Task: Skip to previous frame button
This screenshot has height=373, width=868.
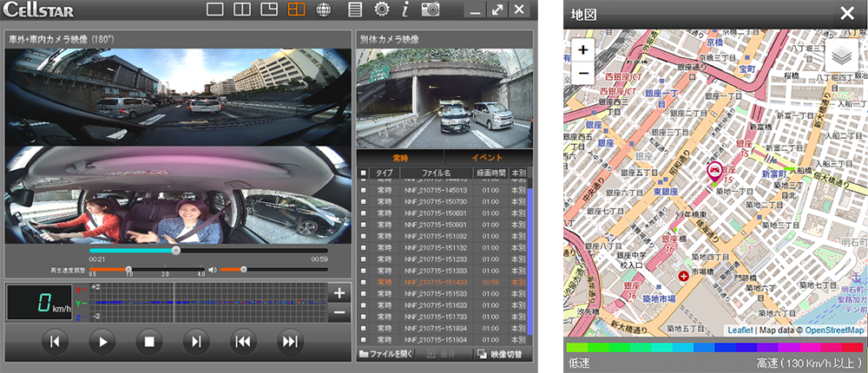Action: pos(55,342)
